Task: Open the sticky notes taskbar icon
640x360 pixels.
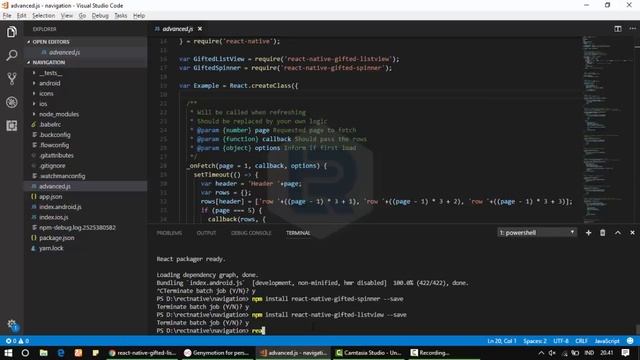Action: click(x=96, y=353)
